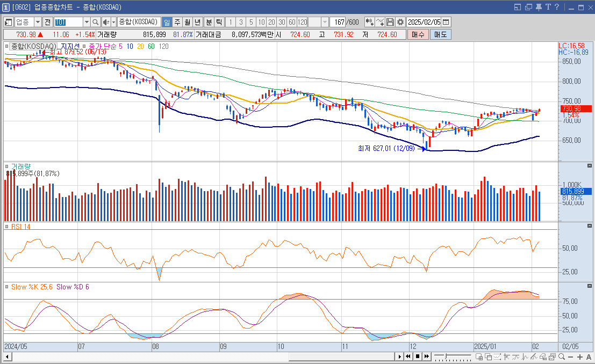
Task: Select 년 yearly period toggle
Action: 198,23
